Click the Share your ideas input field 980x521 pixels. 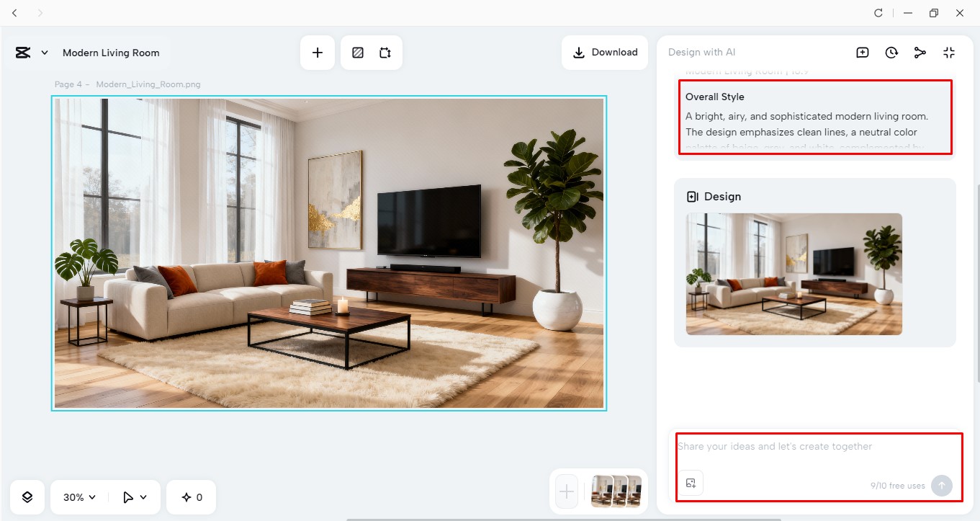pos(792,446)
